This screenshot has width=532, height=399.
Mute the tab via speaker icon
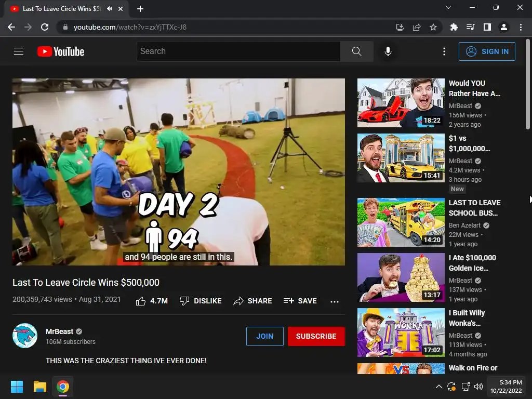coord(109,9)
